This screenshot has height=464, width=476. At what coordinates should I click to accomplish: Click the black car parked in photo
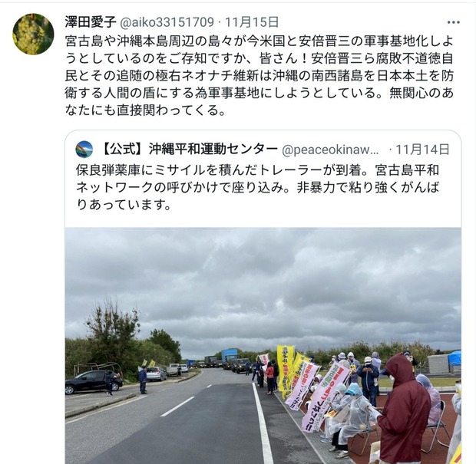(x=93, y=381)
